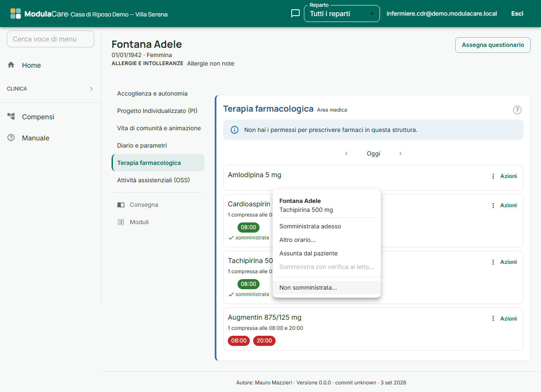The width and height of the screenshot is (541, 392).
Task: Open the Reparto Tutti i reparti dropdown
Action: pyautogui.click(x=342, y=14)
